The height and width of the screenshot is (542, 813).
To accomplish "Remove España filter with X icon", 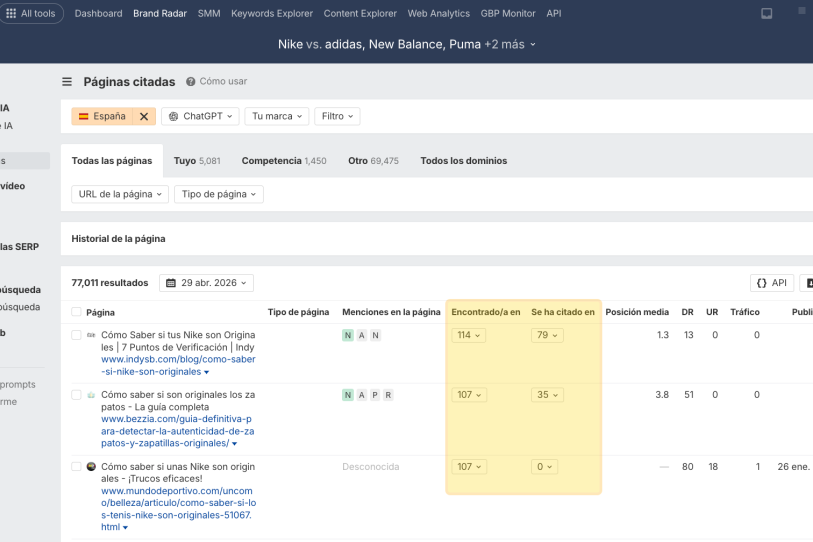I will pos(144,116).
